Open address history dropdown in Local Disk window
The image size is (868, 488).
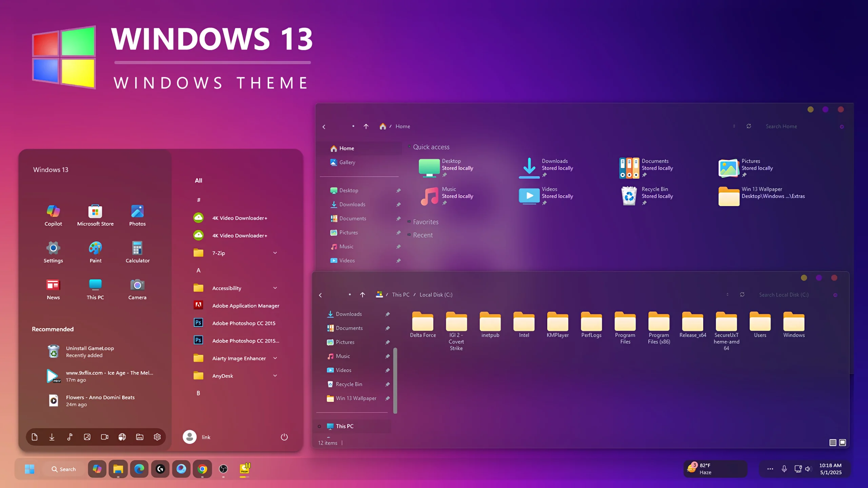(727, 294)
